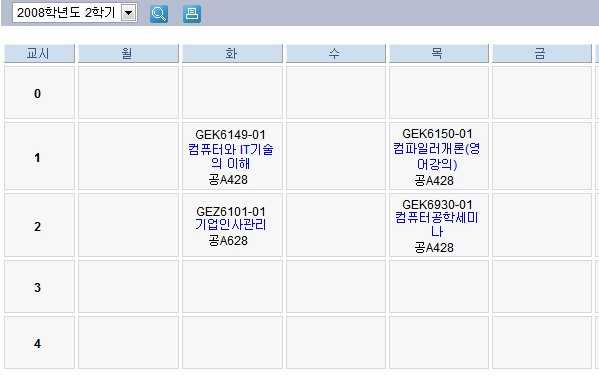Open course 컴파일러개론(영어강의)
This screenshot has width=599, height=377.
point(437,156)
